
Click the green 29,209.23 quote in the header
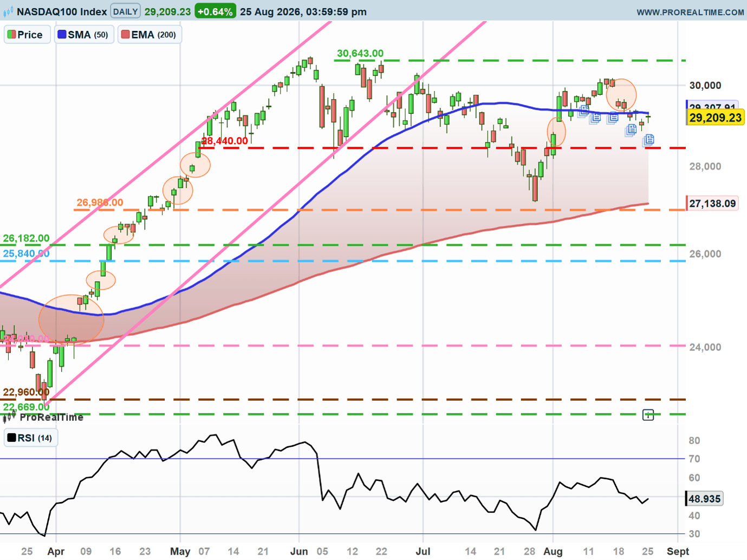[167, 11]
